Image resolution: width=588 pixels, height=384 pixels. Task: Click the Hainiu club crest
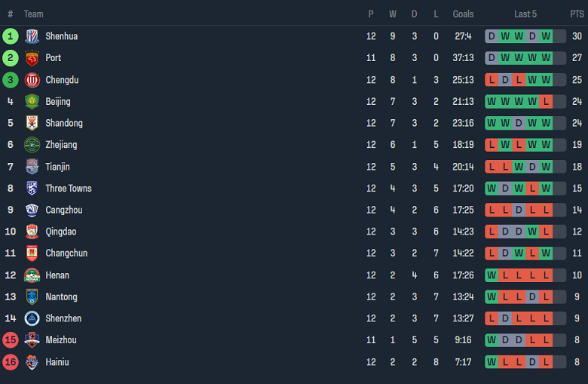(x=32, y=362)
